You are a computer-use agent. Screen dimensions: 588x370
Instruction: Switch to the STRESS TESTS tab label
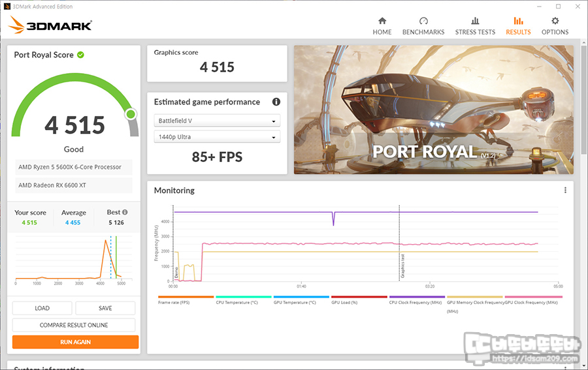coord(475,32)
